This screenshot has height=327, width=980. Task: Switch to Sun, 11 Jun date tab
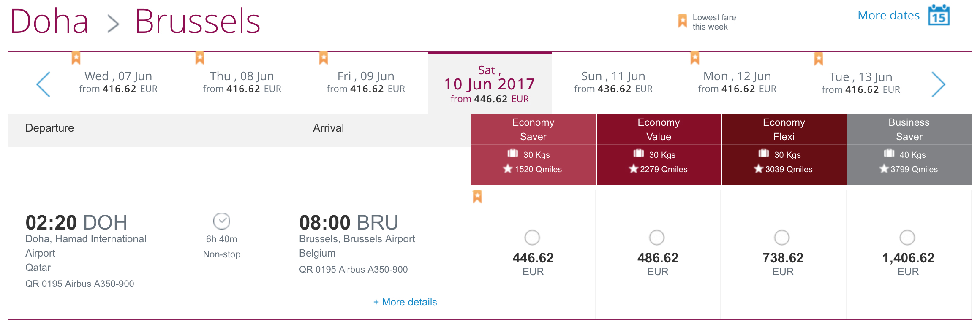(x=613, y=82)
